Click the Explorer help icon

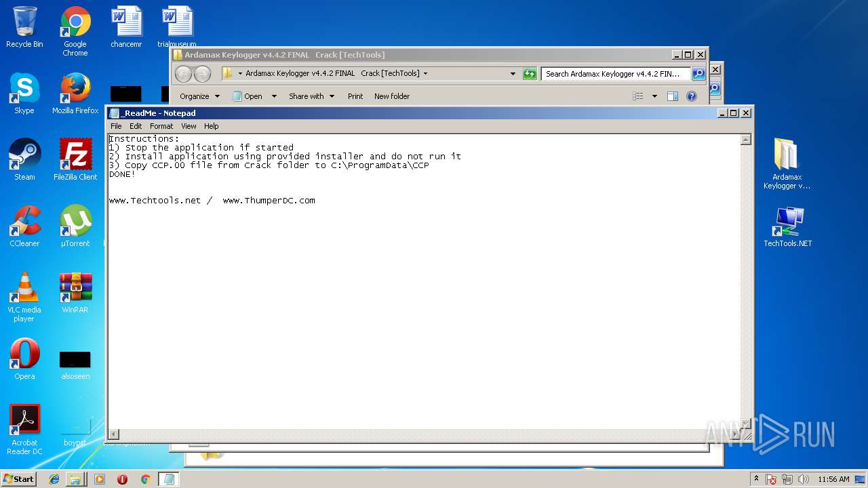click(691, 96)
